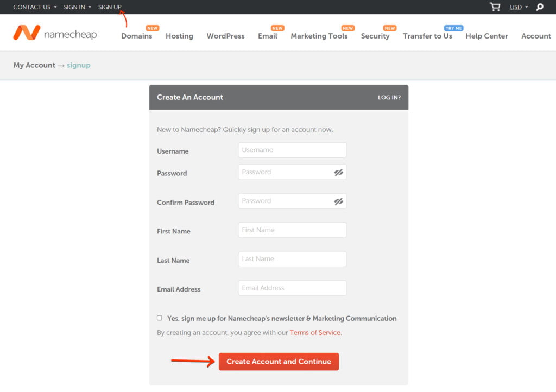Screen dimensions: 556x392
Task: Show password via eye icon in Password field
Action: pyautogui.click(x=339, y=172)
